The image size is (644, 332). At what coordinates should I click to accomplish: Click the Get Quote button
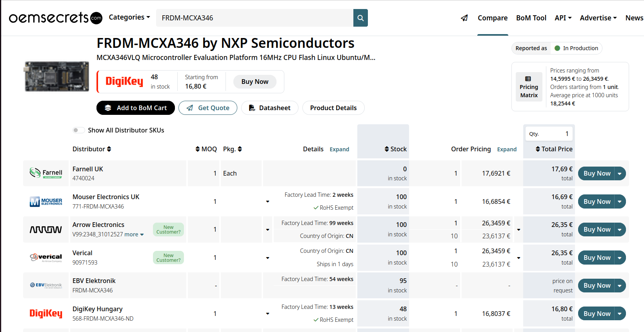tap(208, 108)
